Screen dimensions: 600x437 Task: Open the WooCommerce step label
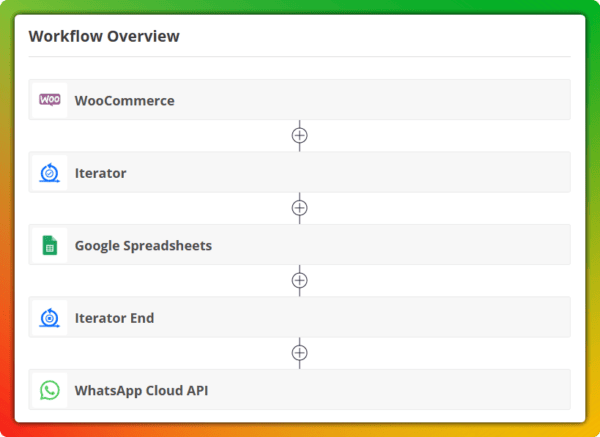coord(124,100)
